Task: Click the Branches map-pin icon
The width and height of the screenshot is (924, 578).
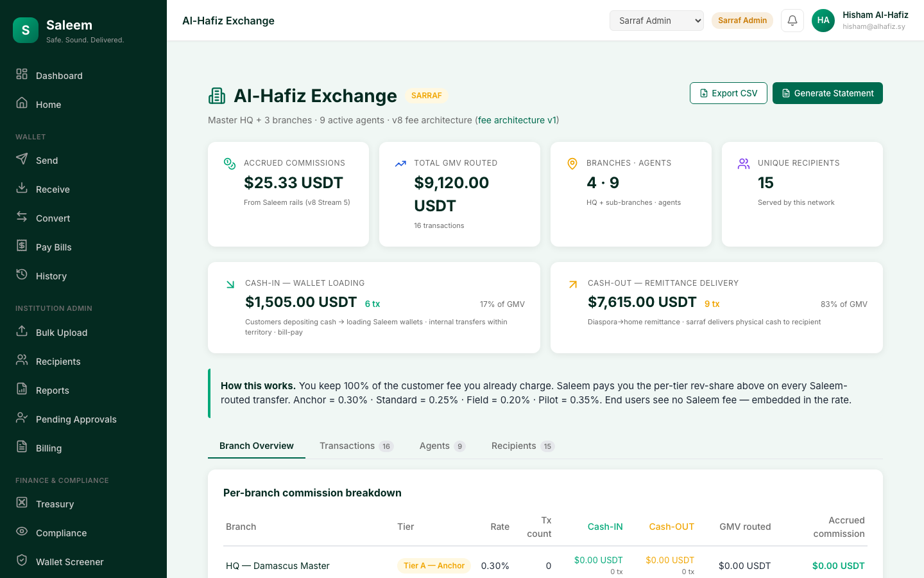Action: 572,164
